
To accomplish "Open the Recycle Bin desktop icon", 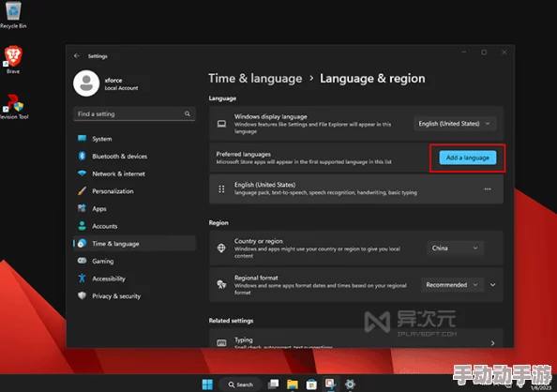I will click(13, 14).
